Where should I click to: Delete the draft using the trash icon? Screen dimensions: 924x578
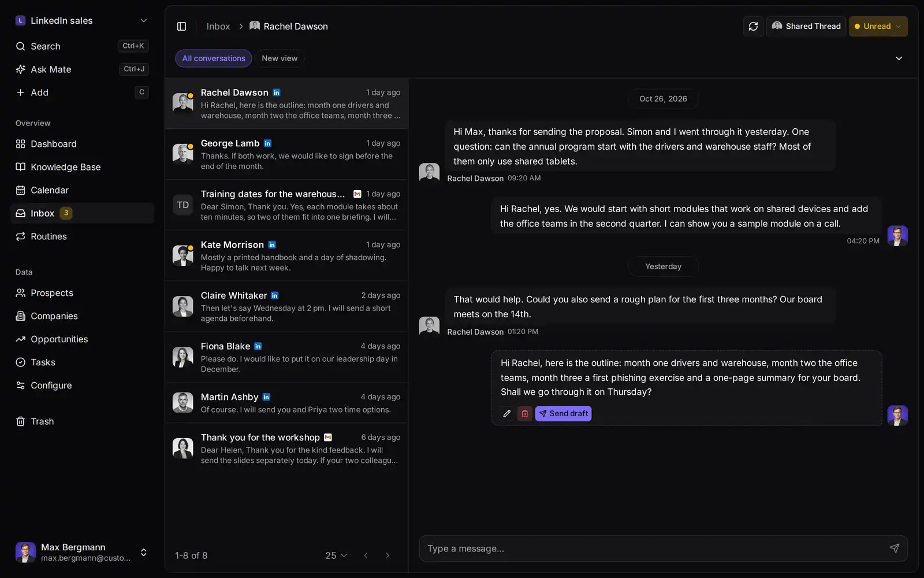point(524,414)
